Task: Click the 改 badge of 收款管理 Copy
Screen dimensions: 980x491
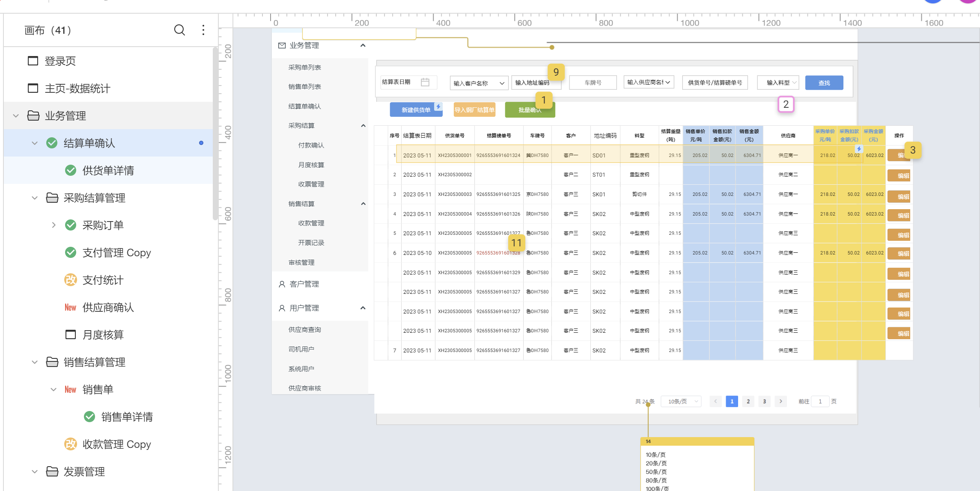Action: tap(71, 444)
